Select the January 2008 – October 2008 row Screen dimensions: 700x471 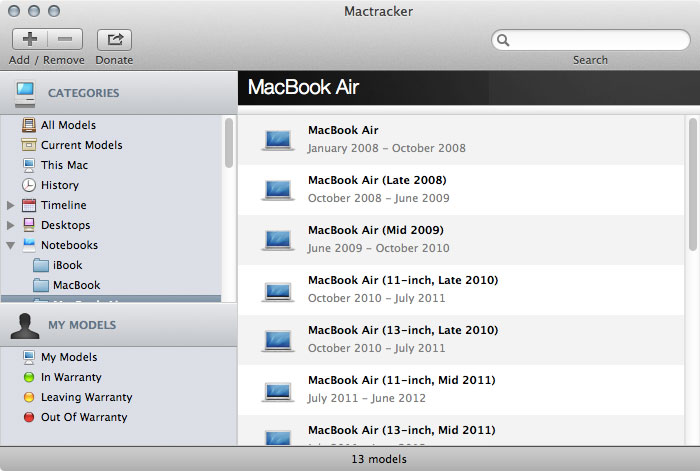[x=461, y=140]
